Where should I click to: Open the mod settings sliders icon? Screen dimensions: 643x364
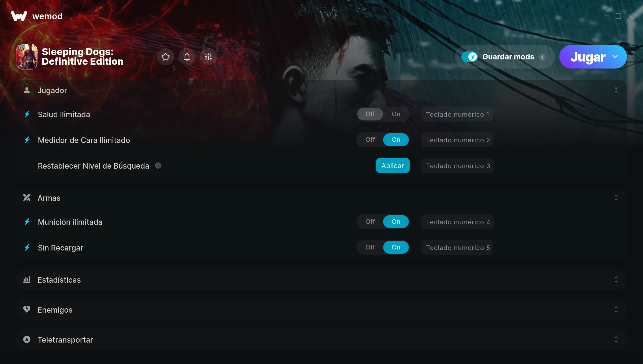click(208, 57)
